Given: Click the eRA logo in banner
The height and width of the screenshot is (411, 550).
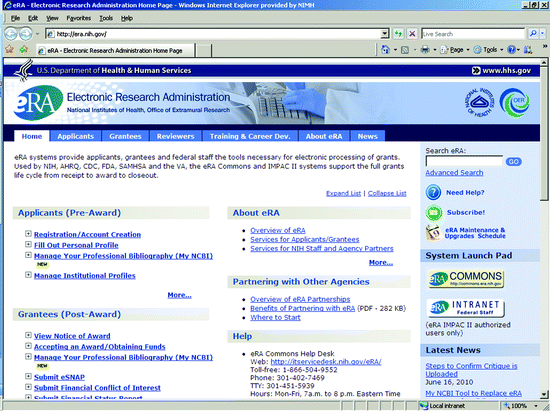Looking at the screenshot, I should [38, 102].
